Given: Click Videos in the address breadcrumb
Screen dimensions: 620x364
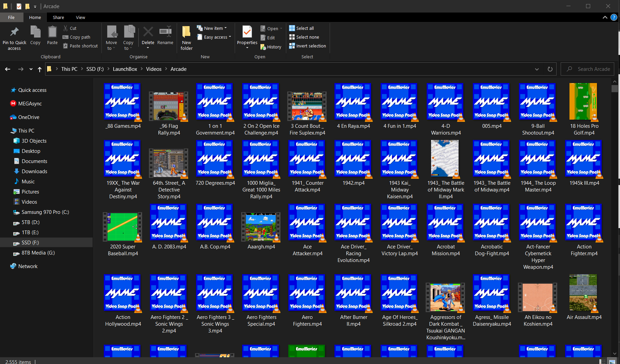Looking at the screenshot, I should pyautogui.click(x=154, y=69).
